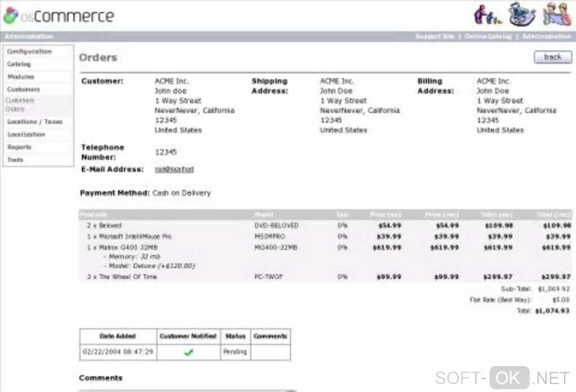Click model code PC-TWOF
576x392 pixels.
pyautogui.click(x=268, y=277)
